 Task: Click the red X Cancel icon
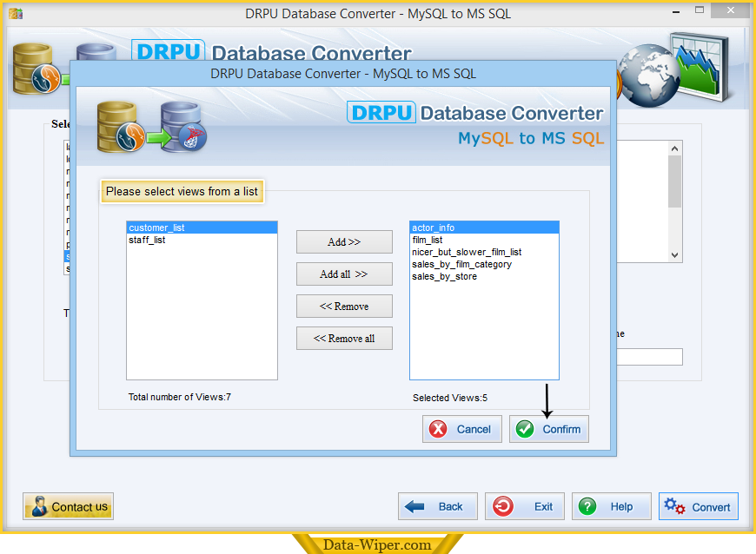click(439, 429)
